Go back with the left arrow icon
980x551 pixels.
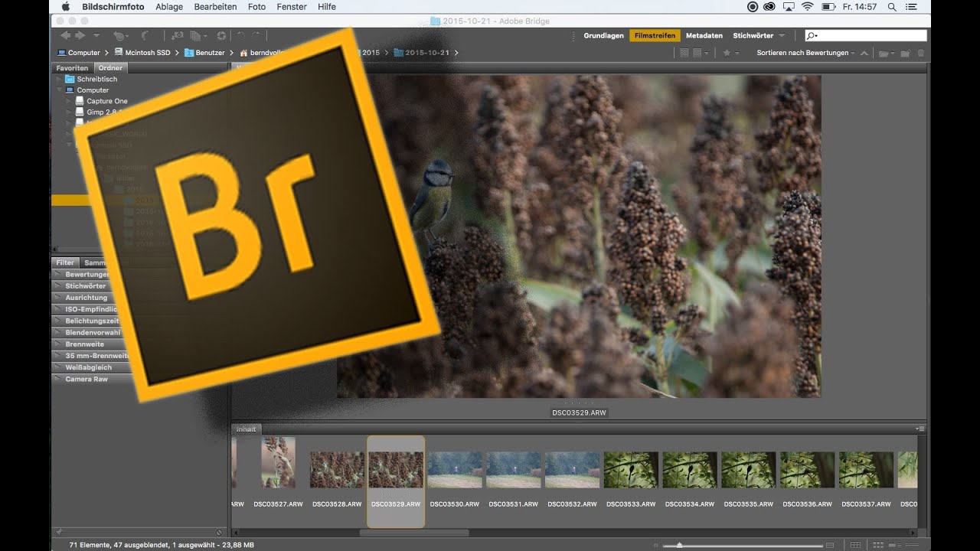click(x=65, y=36)
